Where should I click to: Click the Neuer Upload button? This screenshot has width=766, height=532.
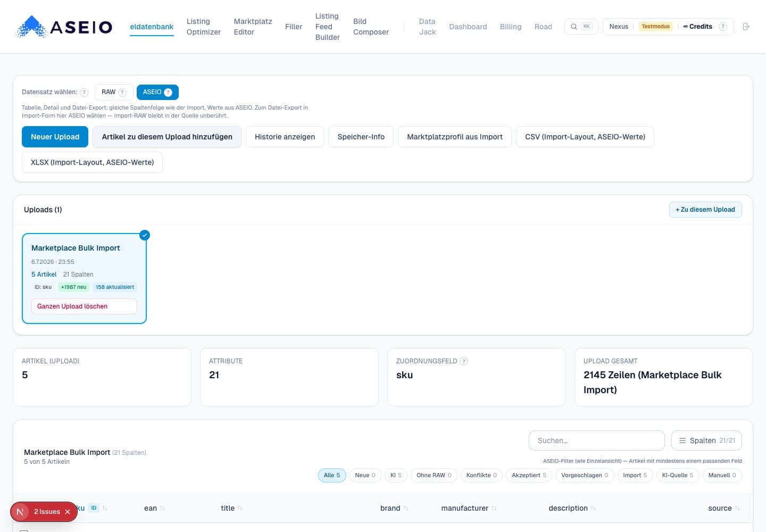pyautogui.click(x=55, y=137)
